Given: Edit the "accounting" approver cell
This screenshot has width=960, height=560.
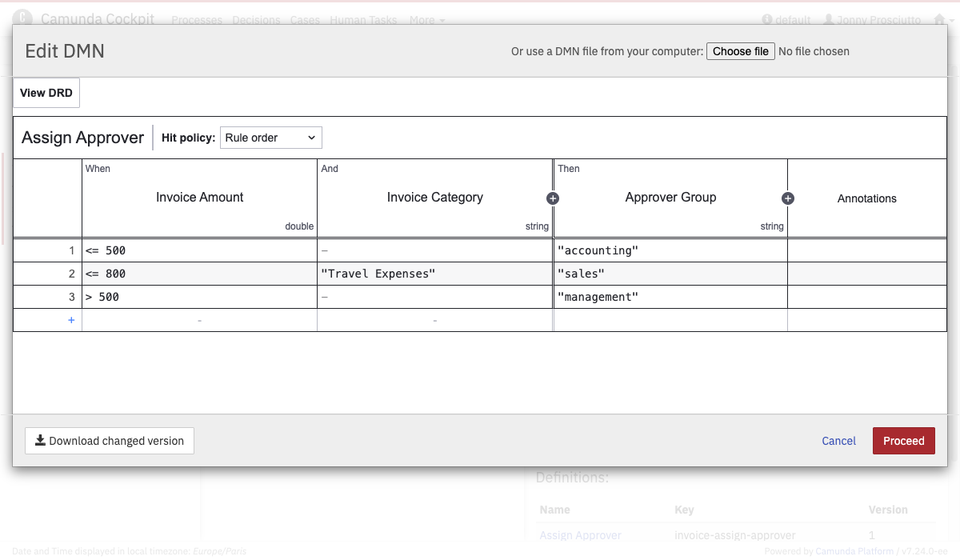Looking at the screenshot, I should [x=670, y=250].
